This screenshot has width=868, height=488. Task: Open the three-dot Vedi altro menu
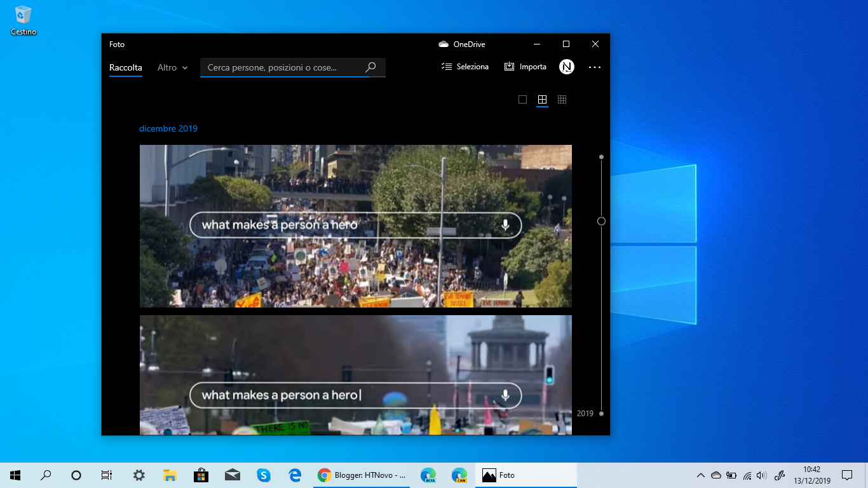594,67
